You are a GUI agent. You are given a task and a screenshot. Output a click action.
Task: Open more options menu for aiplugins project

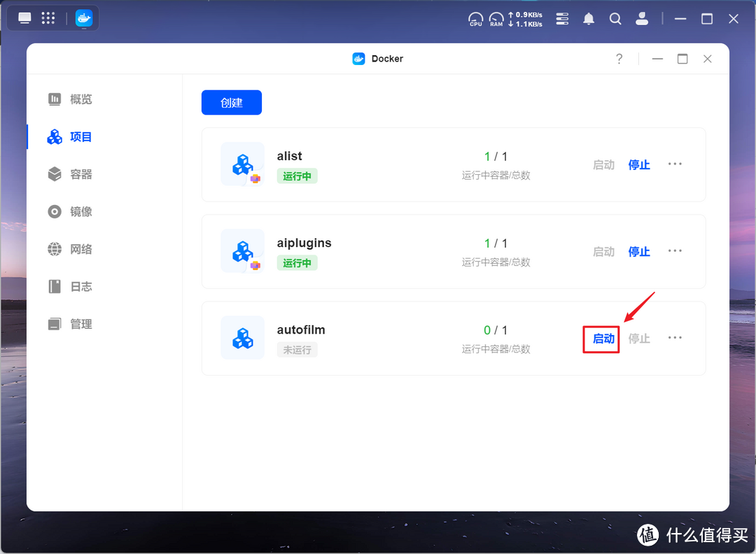(675, 251)
